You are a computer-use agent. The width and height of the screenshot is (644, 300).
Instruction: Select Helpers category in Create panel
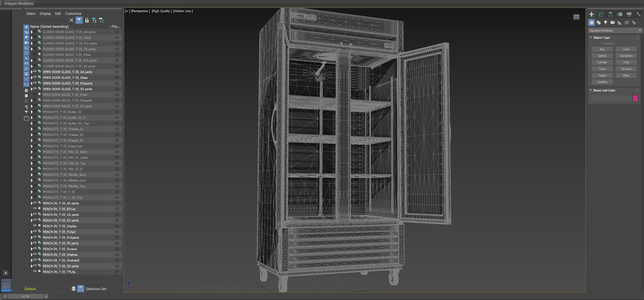[x=620, y=23]
